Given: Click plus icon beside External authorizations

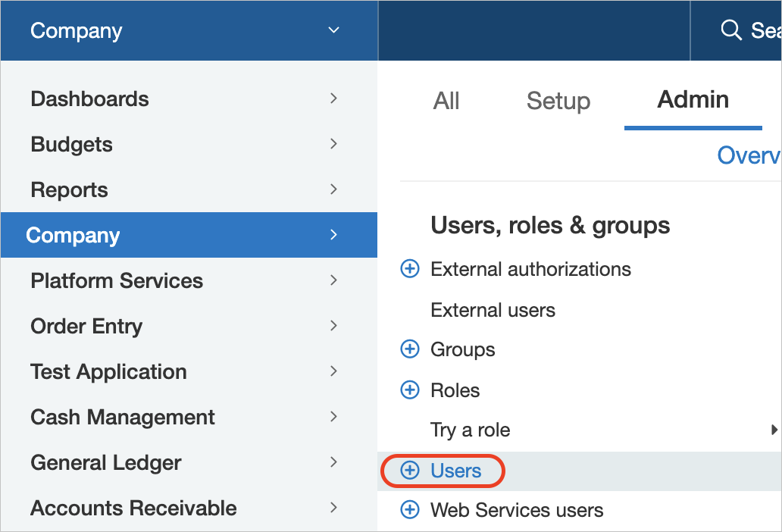Looking at the screenshot, I should point(410,269).
